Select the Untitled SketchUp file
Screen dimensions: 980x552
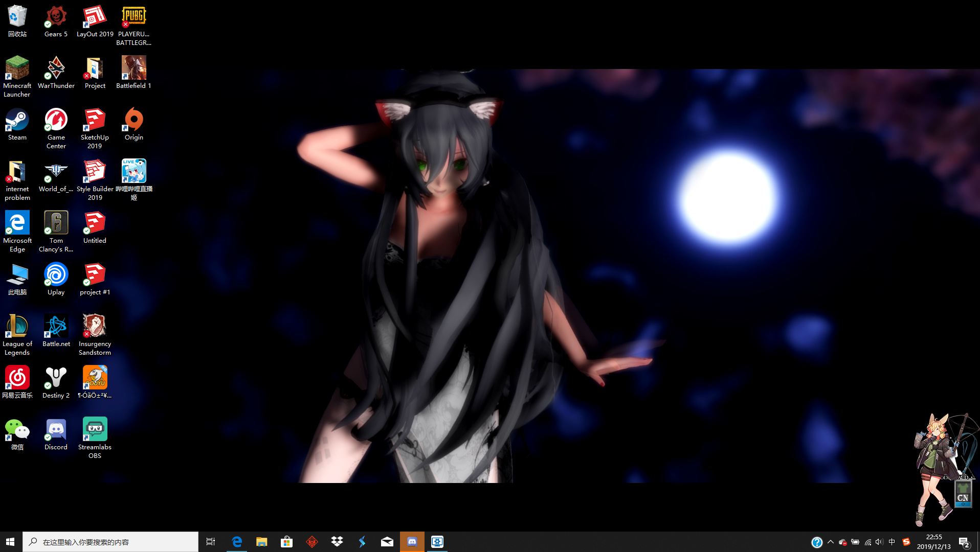[x=95, y=227]
